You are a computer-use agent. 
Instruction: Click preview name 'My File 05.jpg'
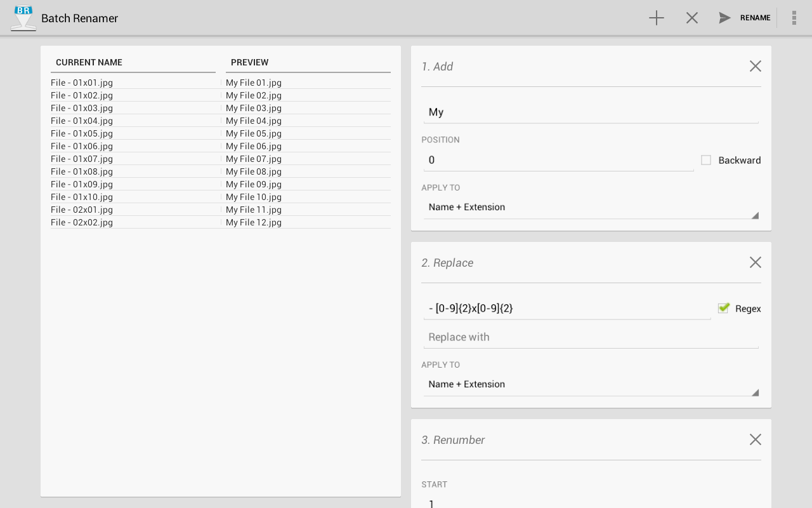click(x=254, y=133)
